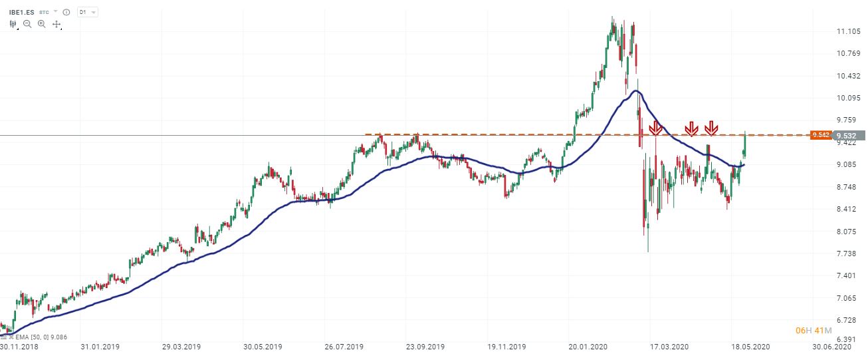Zoom in on the chart
Viewport: 868px width, 356px height.
point(42,24)
